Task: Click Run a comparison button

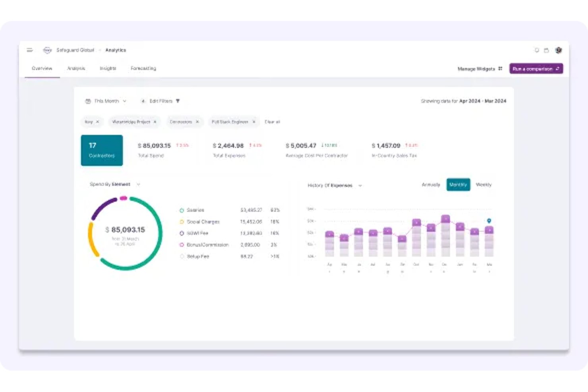Action: coord(536,69)
